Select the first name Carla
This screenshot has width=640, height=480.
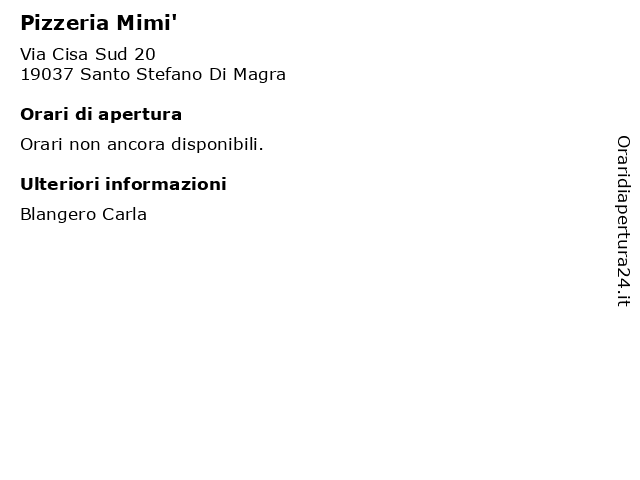pyautogui.click(x=124, y=214)
